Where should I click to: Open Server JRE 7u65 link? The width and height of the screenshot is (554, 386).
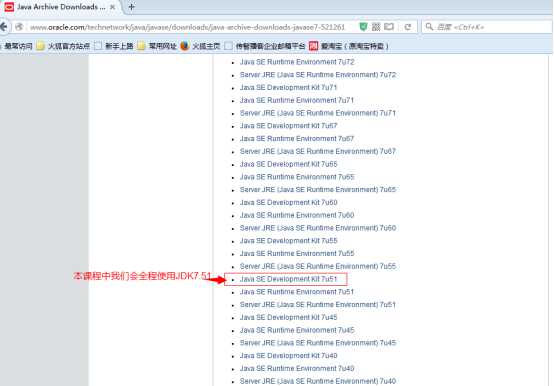318,190
